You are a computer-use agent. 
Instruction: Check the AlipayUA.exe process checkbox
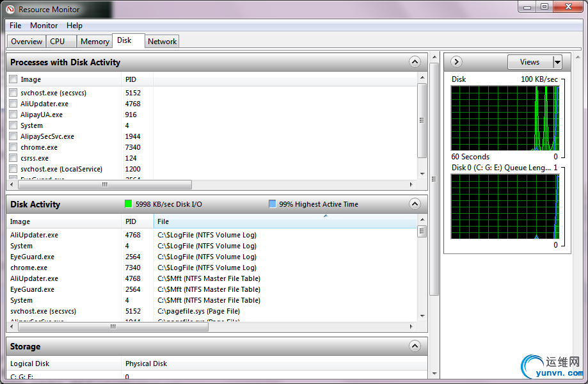click(13, 115)
